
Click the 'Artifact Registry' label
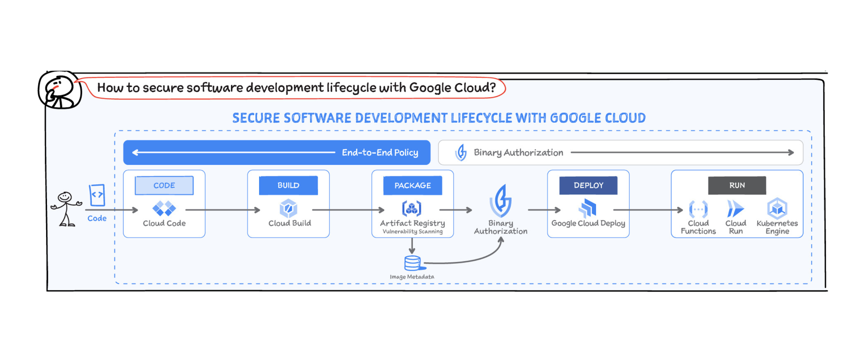[412, 223]
